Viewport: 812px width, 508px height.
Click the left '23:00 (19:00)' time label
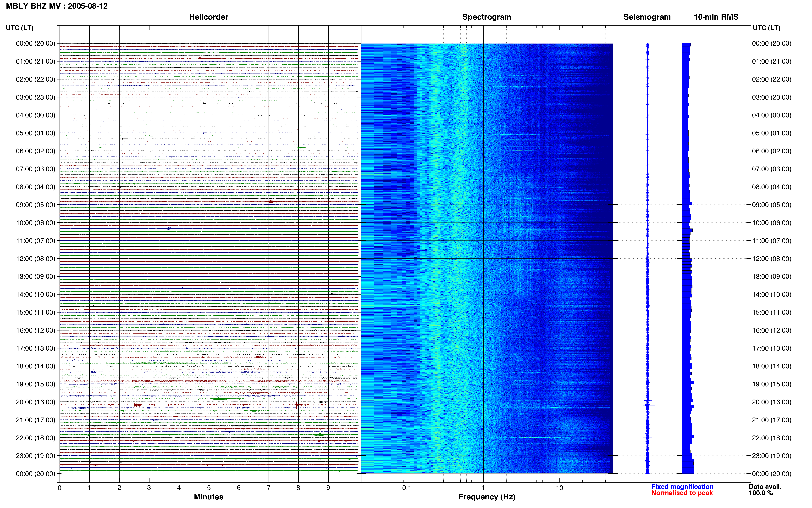tap(35, 456)
